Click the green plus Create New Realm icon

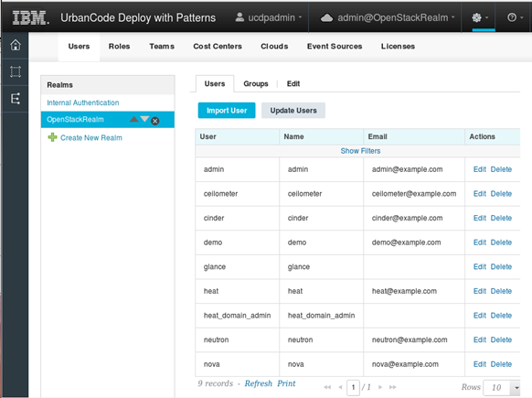point(52,137)
